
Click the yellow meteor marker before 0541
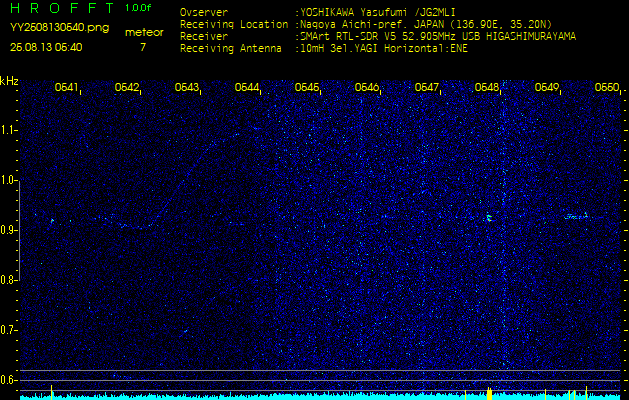[x=51, y=392]
